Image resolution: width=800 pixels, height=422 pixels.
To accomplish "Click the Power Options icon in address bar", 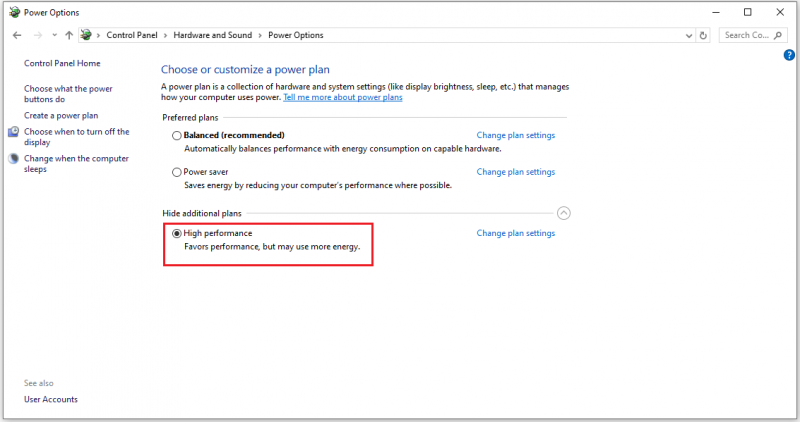I will 86,35.
